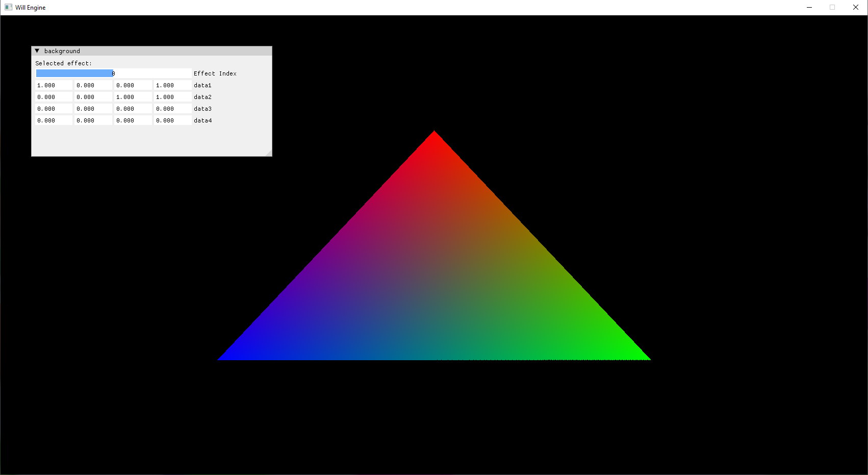Click the Effect Index label
Viewport: 868px width, 475px height.
click(x=215, y=73)
